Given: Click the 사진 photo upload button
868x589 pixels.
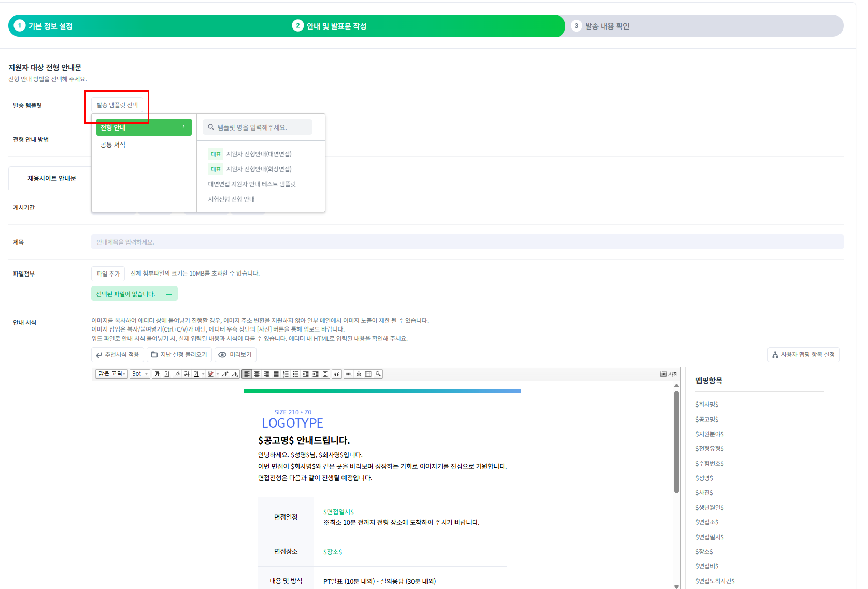Looking at the screenshot, I should (668, 374).
